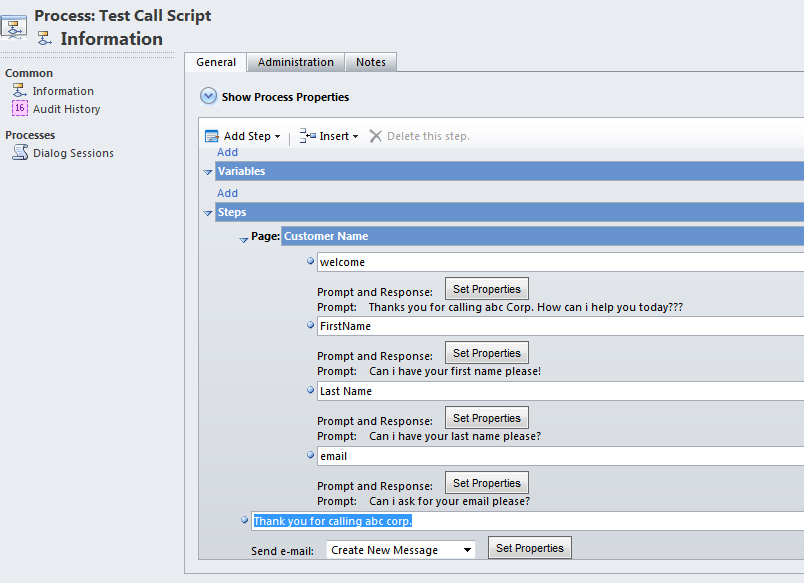Image resolution: width=804 pixels, height=583 pixels.
Task: Click the bullet icon beside the welcome step
Action: (310, 261)
